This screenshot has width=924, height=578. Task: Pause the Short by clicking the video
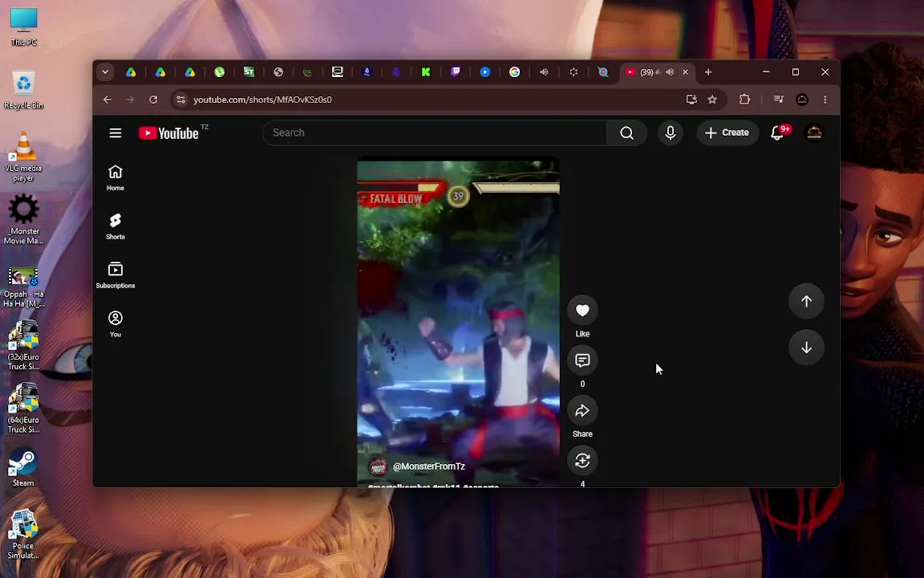tap(459, 321)
